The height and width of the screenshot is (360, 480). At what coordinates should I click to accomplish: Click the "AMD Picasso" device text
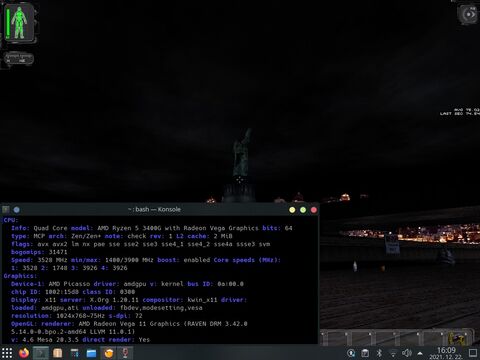[x=69, y=284]
